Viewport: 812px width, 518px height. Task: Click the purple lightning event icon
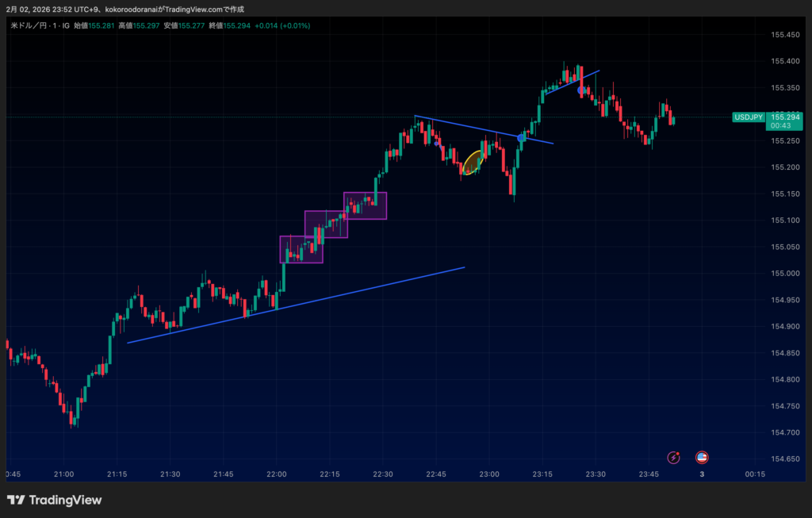[674, 457]
